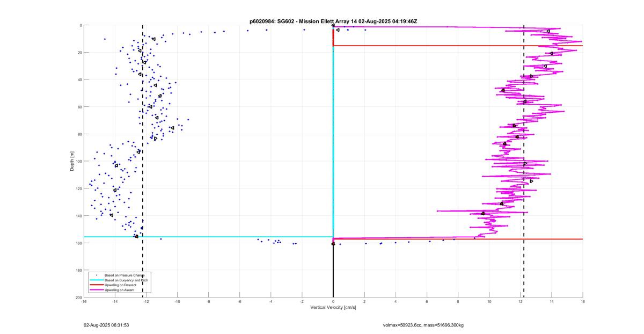Click the magenta line sample in the legend
Viewport: 644px width, 334px height.
(97, 290)
